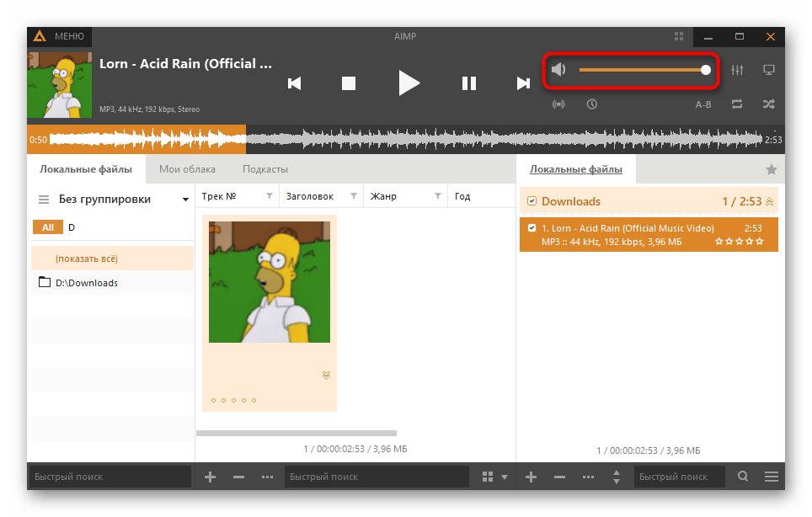Image resolution: width=812 pixels, height=517 pixels.
Task: Open the library more options dots
Action: point(267,477)
